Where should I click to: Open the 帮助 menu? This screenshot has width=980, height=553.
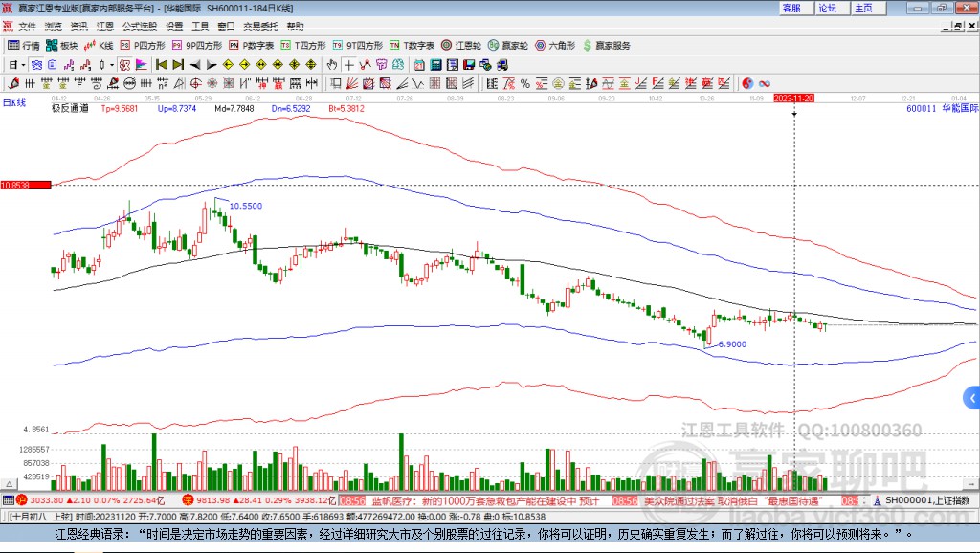tap(295, 26)
